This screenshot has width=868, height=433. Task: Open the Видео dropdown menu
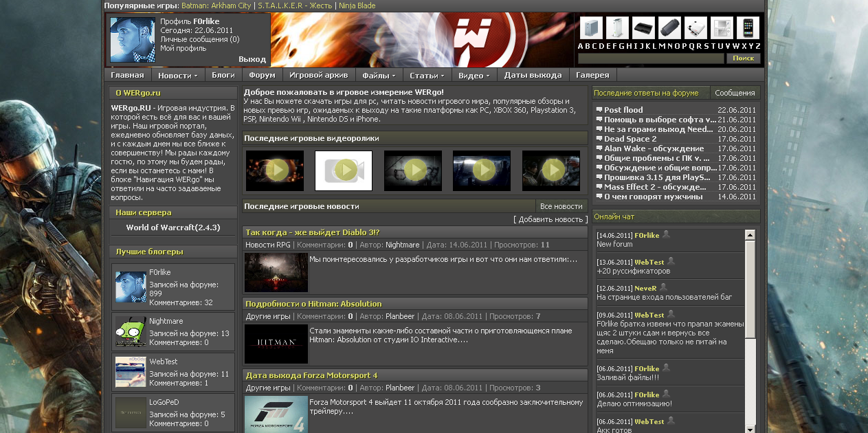(x=474, y=75)
